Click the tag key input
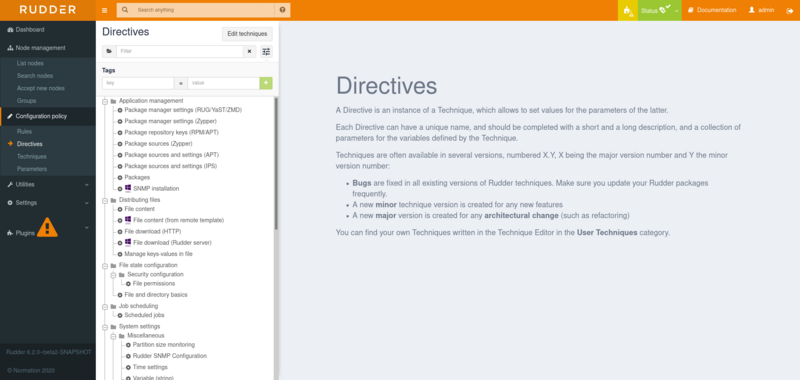This screenshot has width=800, height=380. tap(138, 83)
